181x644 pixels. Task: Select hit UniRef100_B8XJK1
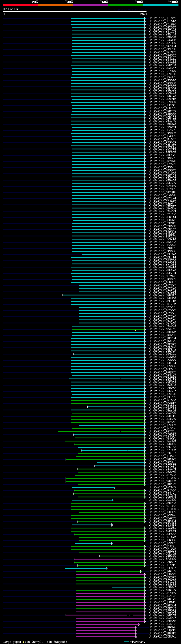(x=162, y=329)
